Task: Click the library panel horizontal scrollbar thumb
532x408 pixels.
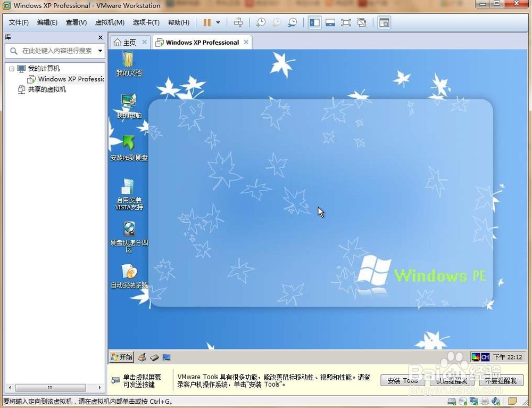Action: coord(50,388)
